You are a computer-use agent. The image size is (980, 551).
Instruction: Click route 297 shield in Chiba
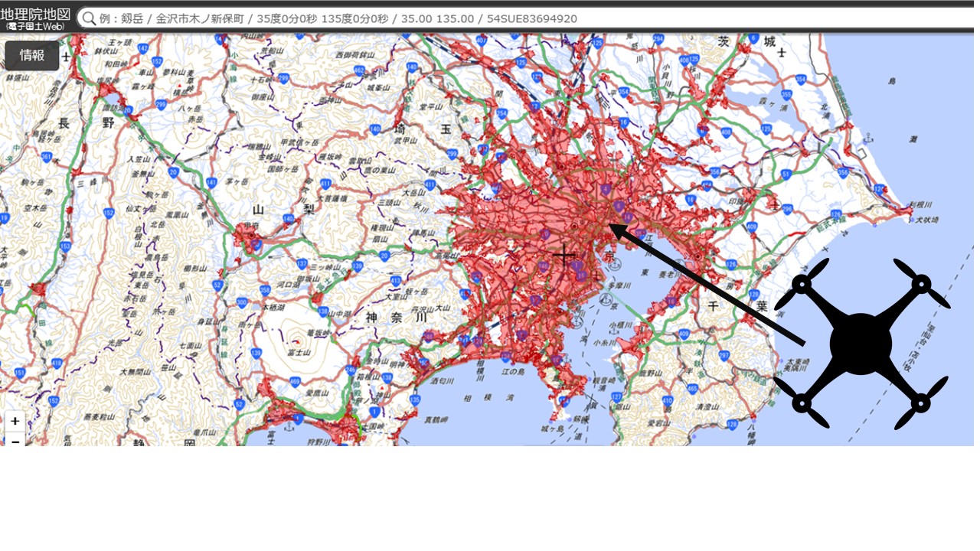(x=724, y=355)
